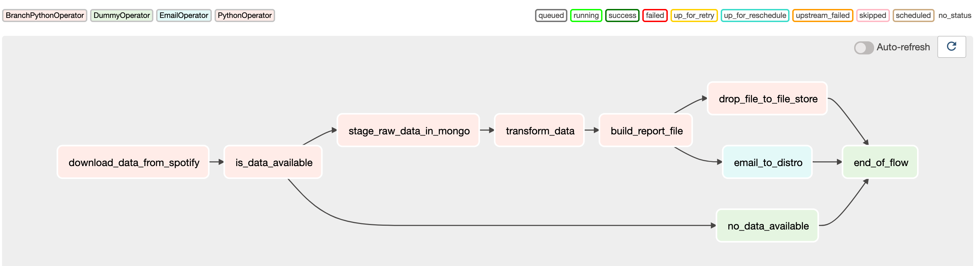Select the EmailOperator legend filter
Viewport: 980px width, 266px height.
click(184, 15)
